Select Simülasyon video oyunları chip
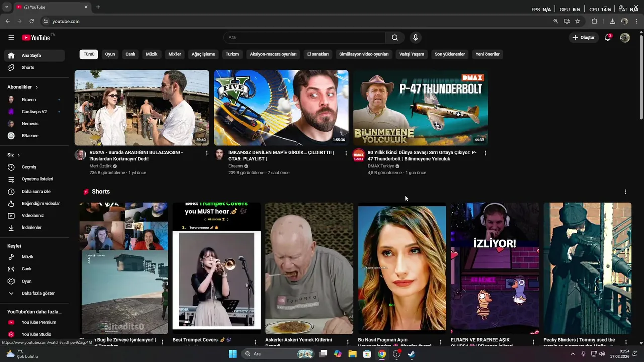The image size is (644, 362). click(x=364, y=54)
